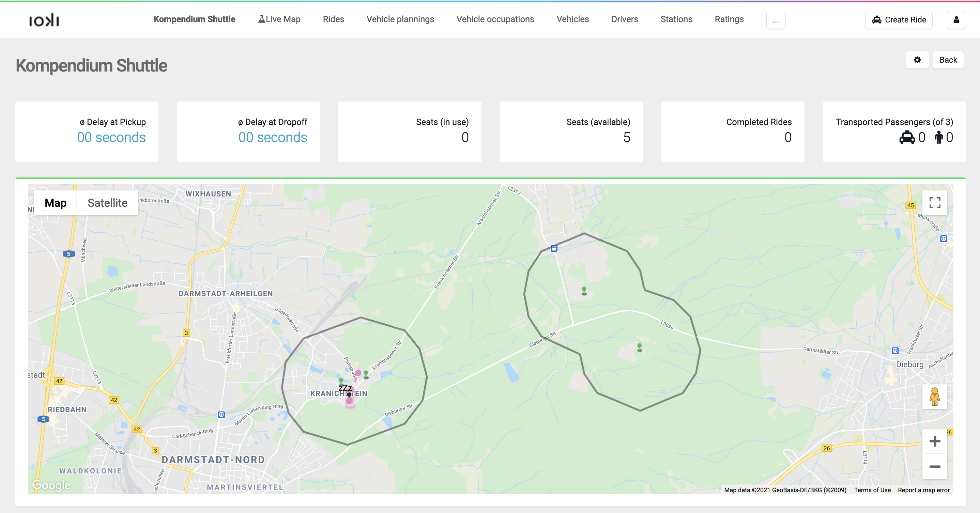
Task: Click the Completed Rides card
Action: coord(733,131)
